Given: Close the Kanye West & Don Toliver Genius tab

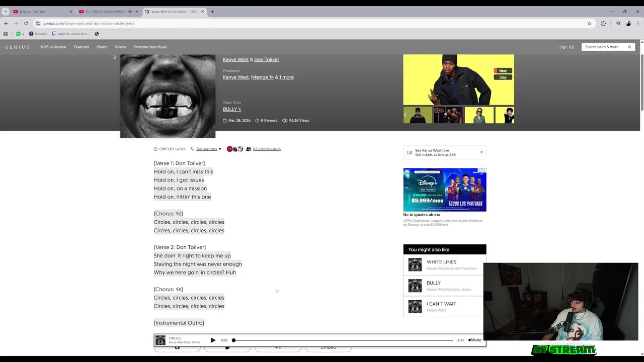Looking at the screenshot, I should [x=203, y=12].
